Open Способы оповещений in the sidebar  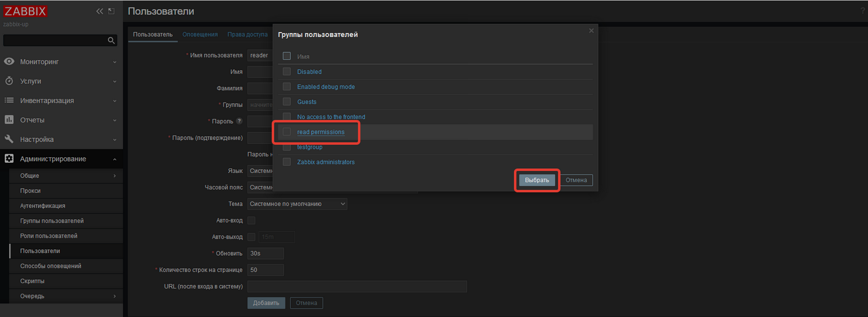click(66, 266)
